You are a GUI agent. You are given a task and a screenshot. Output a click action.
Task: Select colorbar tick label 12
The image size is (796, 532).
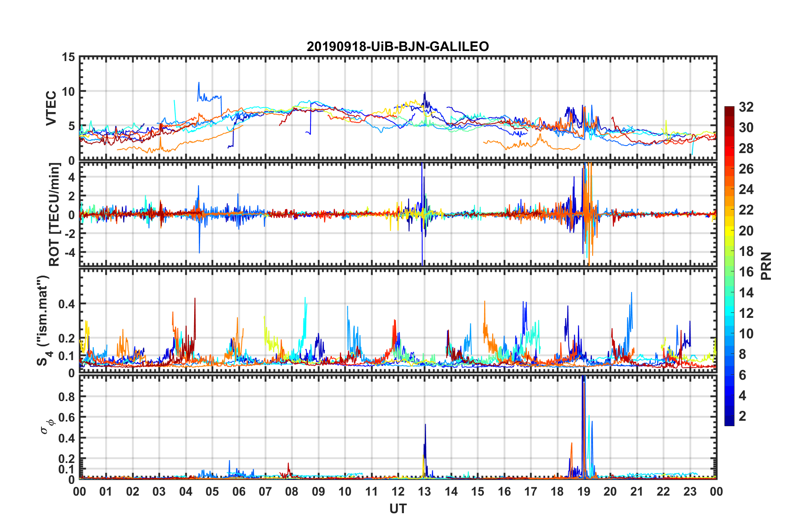[x=746, y=313]
